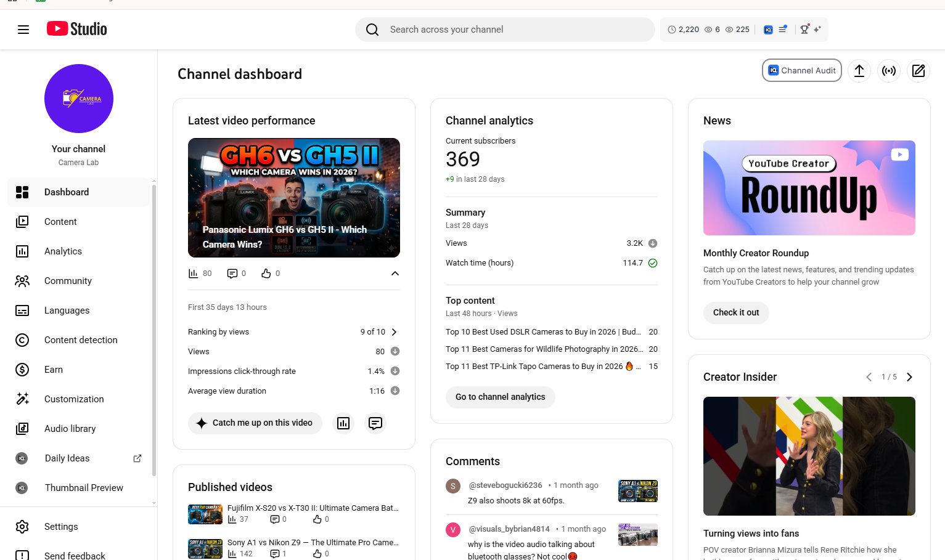Go to next Creator Insider item
Viewport: 945px width, 560px height.
(909, 377)
